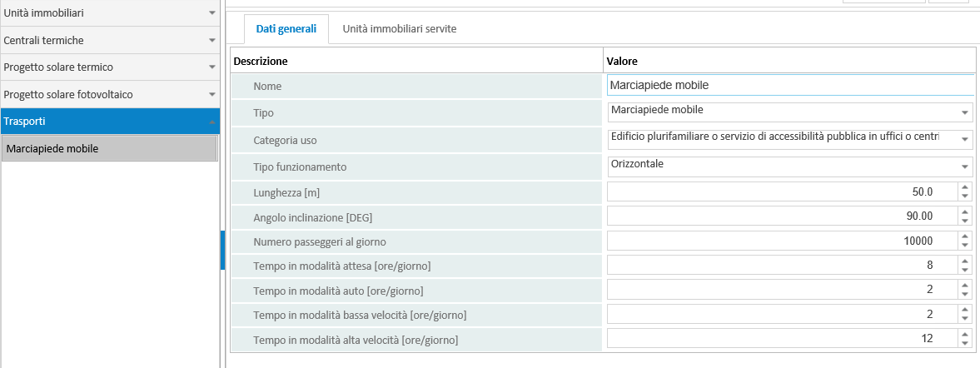Increase Lunghezza value with up arrow
980x368 pixels.
click(x=965, y=187)
